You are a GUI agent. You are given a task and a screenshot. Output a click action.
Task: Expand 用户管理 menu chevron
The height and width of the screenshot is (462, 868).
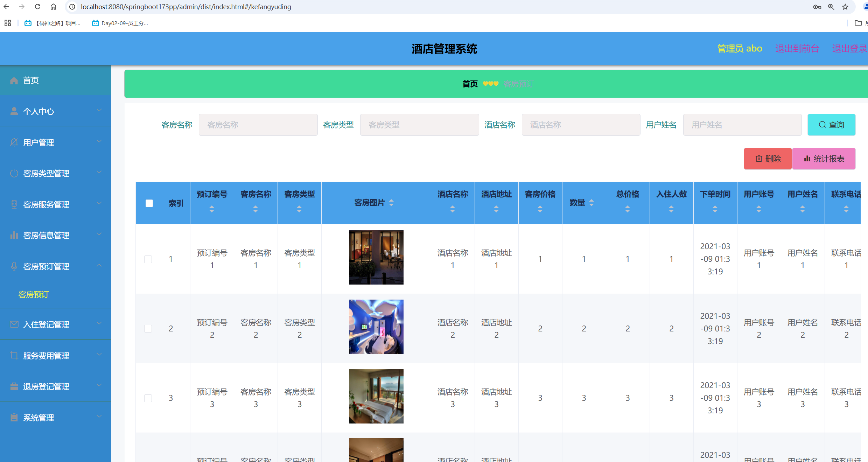(x=99, y=141)
